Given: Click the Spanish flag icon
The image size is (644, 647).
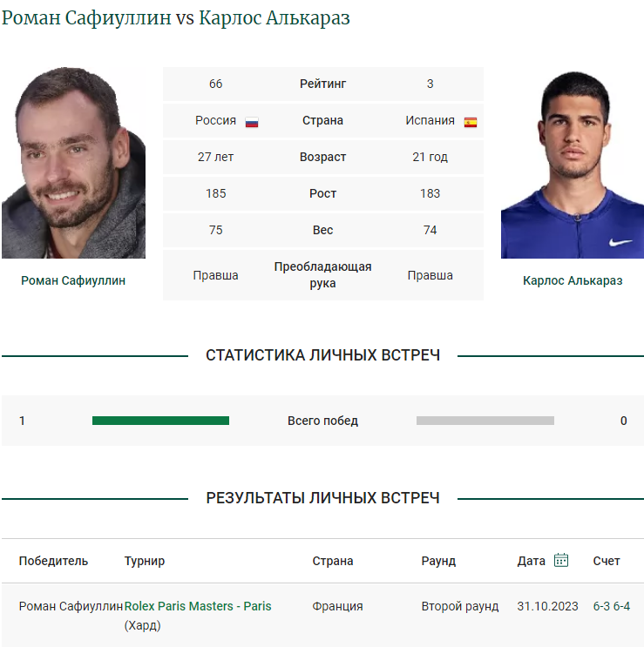Looking at the screenshot, I should click(x=471, y=122).
